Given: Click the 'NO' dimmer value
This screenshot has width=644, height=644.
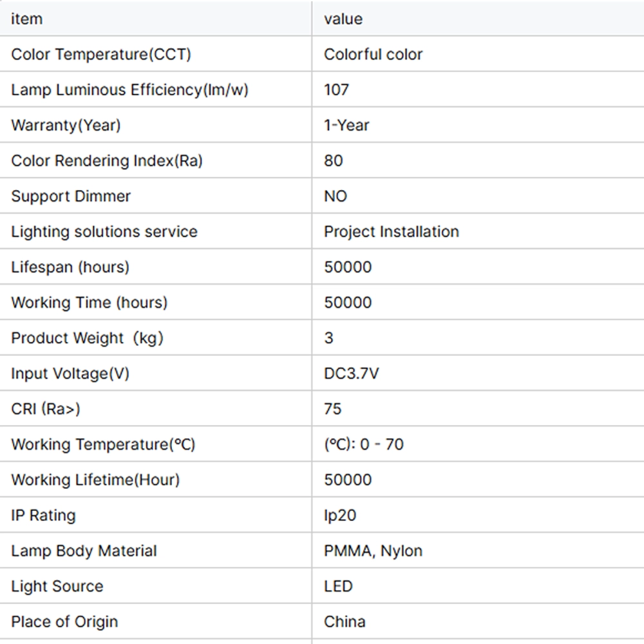Looking at the screenshot, I should pyautogui.click(x=336, y=196).
